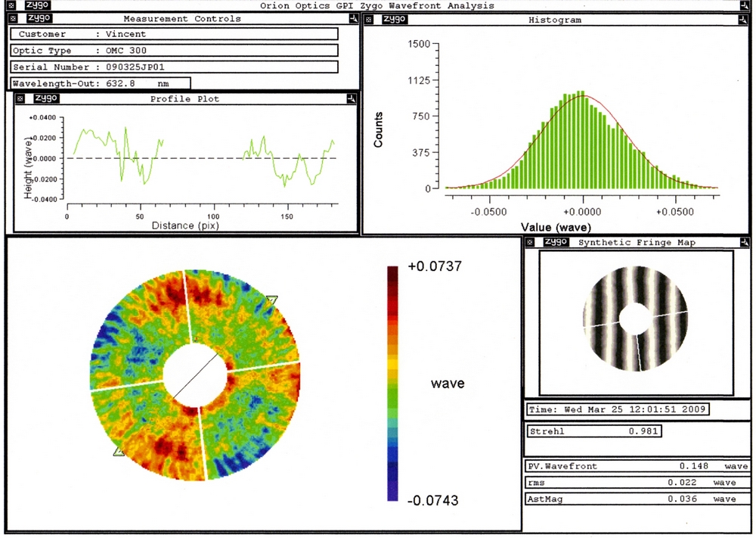
Task: Click the 'Value (wave)' axis label in Histogram
Action: [556, 227]
